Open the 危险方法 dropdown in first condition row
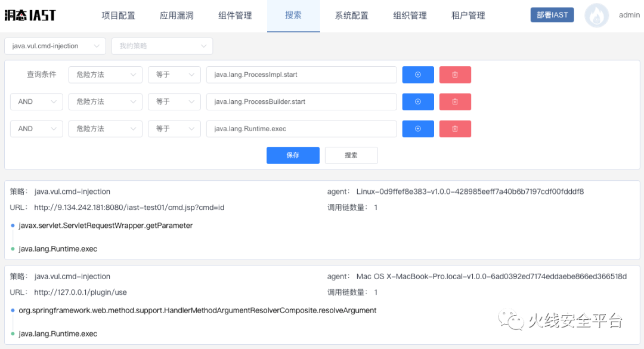Screen dimensions: 644x349 (105, 75)
